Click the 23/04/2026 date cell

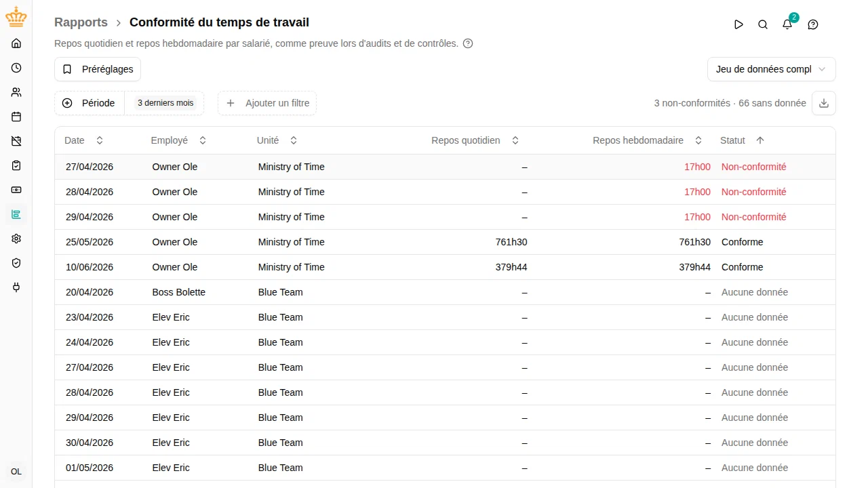[x=90, y=317]
